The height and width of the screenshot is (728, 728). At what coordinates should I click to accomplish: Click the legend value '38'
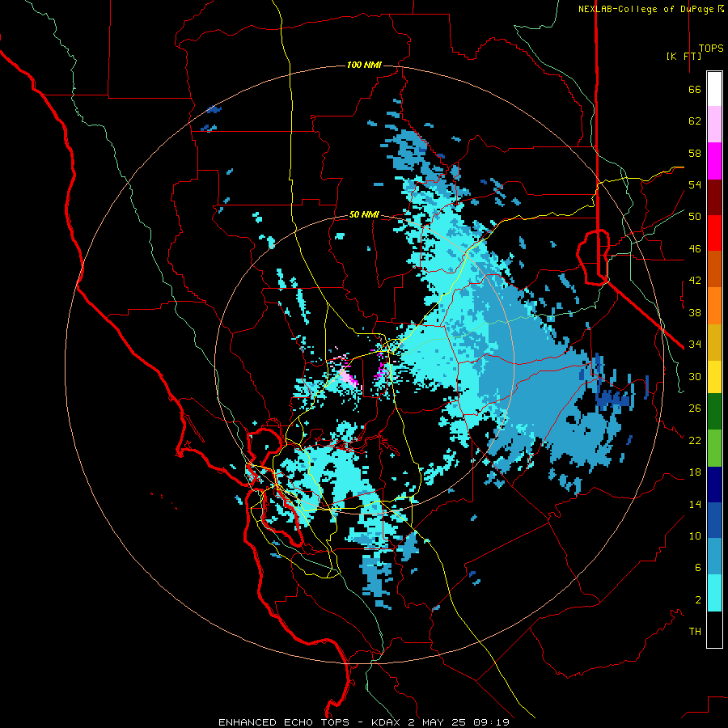(695, 312)
